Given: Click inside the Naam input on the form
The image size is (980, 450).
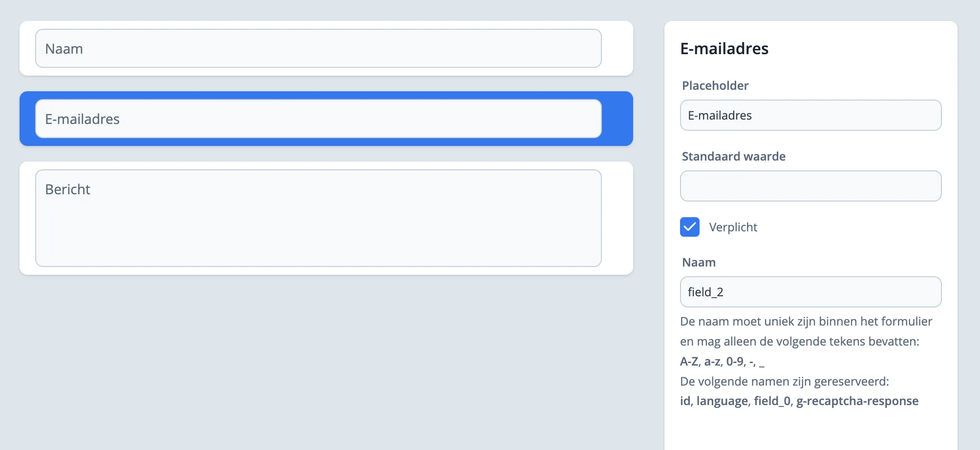Looking at the screenshot, I should 318,48.
